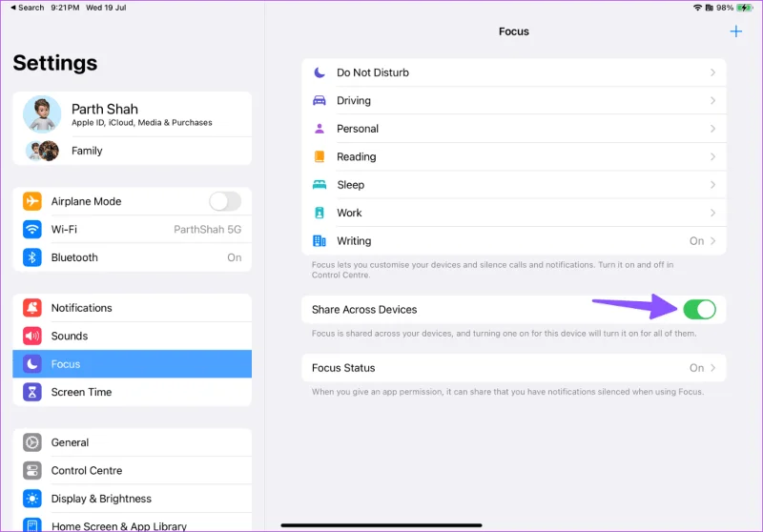Expand the Do Not Disturb chevron
Viewport: 763px width, 532px height.
(712, 72)
